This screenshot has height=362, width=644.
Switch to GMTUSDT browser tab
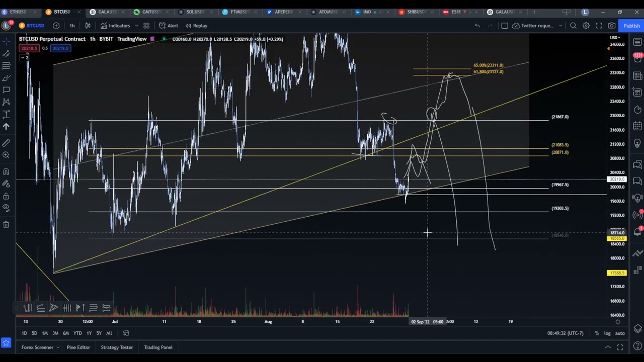point(151,12)
